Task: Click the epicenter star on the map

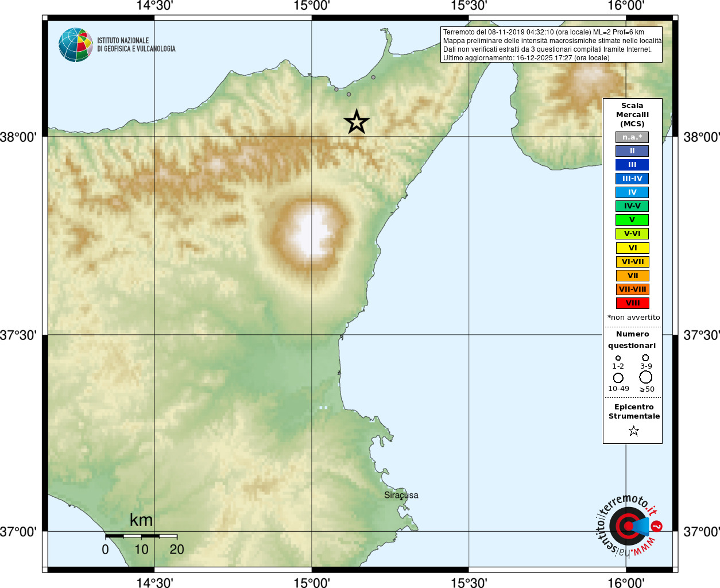Action: pos(357,122)
